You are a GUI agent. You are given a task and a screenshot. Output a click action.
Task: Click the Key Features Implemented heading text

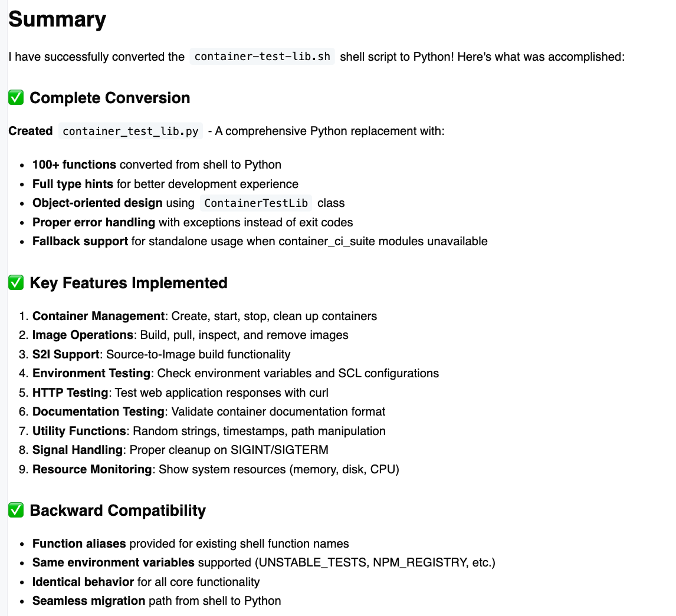pyautogui.click(x=128, y=283)
